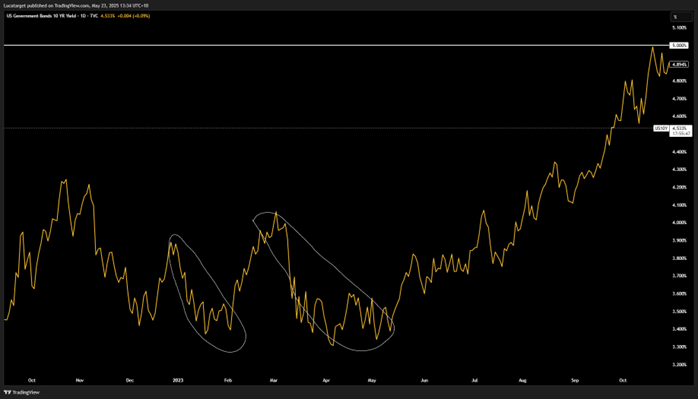Viewport: 698px width, 399px height.
Task: Click the 4.800% price axis label
Action: pos(679,81)
